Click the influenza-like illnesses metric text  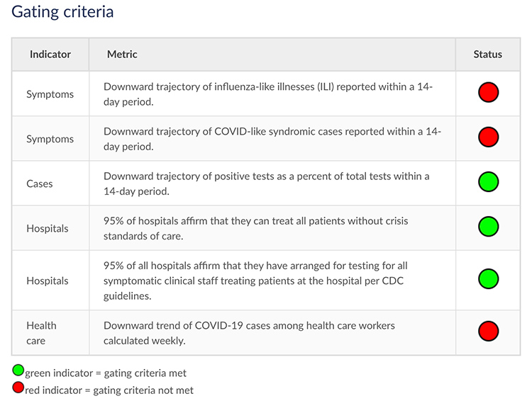coord(268,94)
